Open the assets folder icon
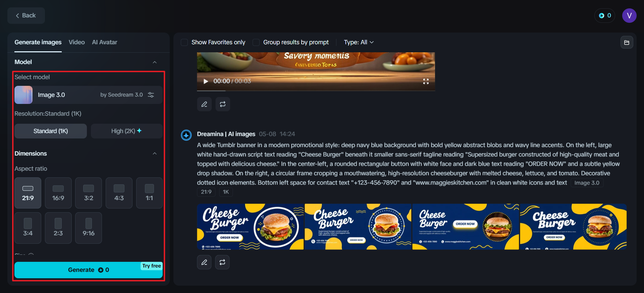Screen dimensions: 644x293 [x=627, y=42]
